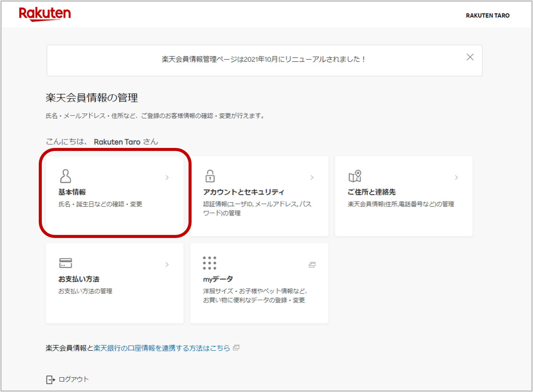
Task: Click the map pin icon for ご住所と連絡先
Action: tap(355, 176)
